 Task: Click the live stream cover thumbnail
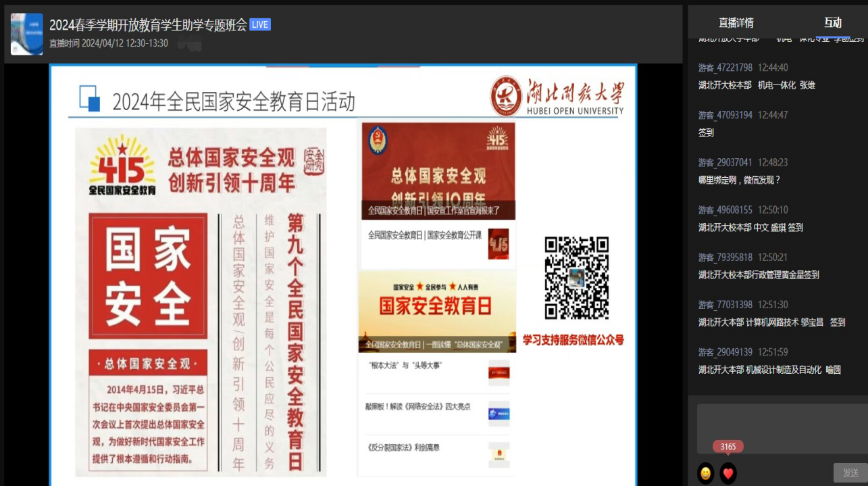(27, 34)
